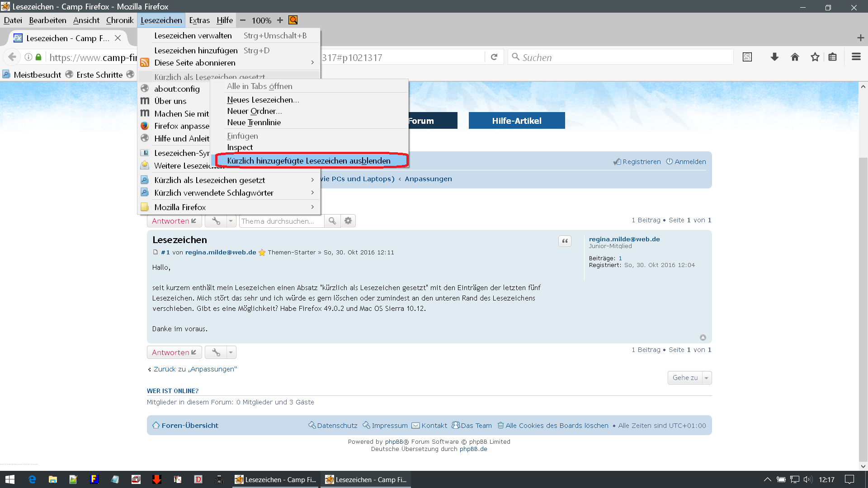This screenshot has height=488, width=868.
Task: Expand the Mozilla Firefox bookmarks folder
Action: 180,207
